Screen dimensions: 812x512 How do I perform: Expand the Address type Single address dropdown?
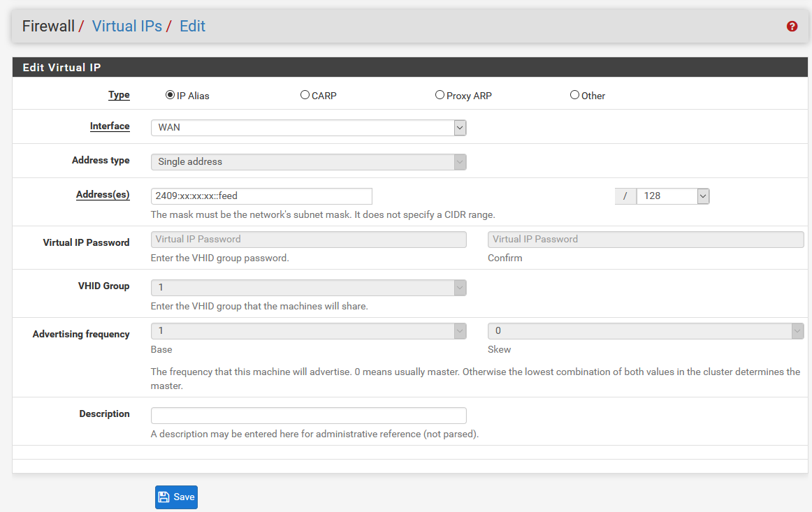point(309,162)
